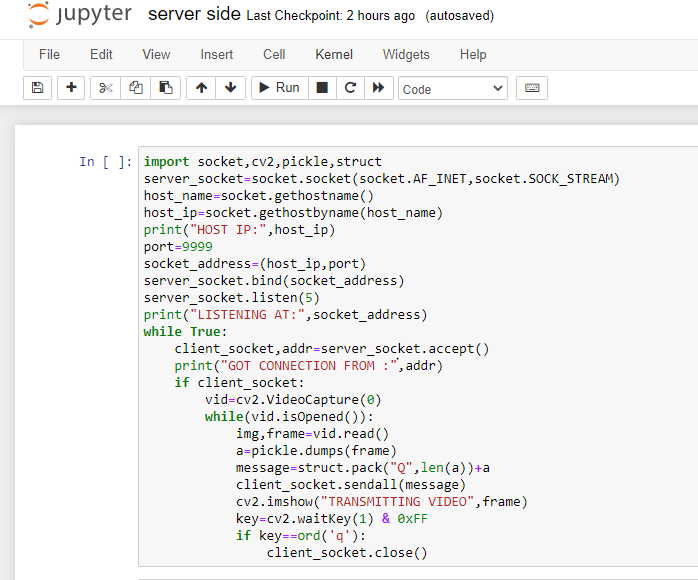This screenshot has width=698, height=580.
Task: Click the 'print("GOT CONNECTION FROM :",addr)' line
Action: point(308,365)
